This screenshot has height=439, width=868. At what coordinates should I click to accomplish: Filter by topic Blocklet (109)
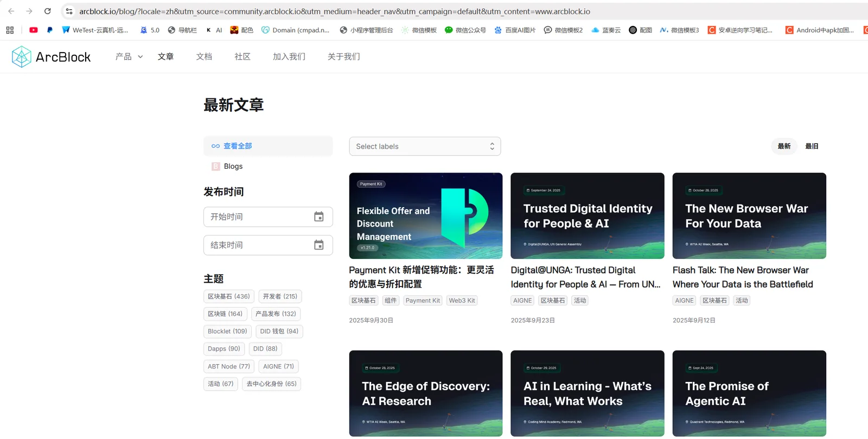pos(227,331)
